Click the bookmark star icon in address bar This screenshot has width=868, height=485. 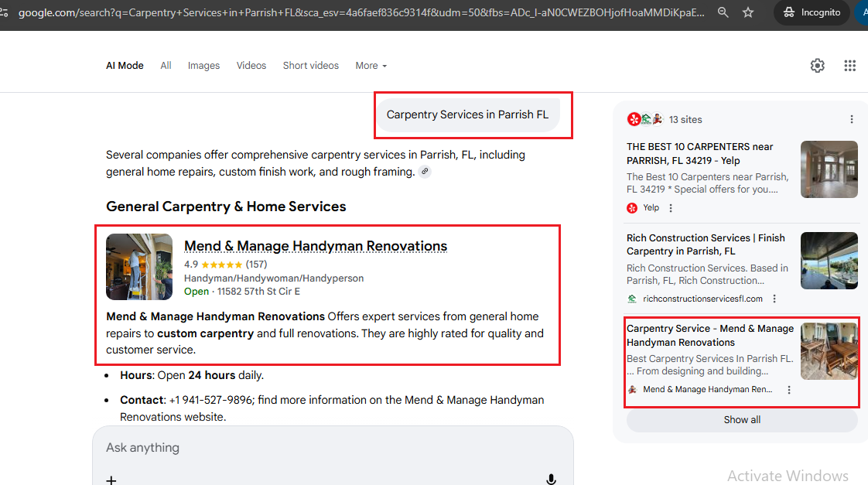(x=747, y=12)
